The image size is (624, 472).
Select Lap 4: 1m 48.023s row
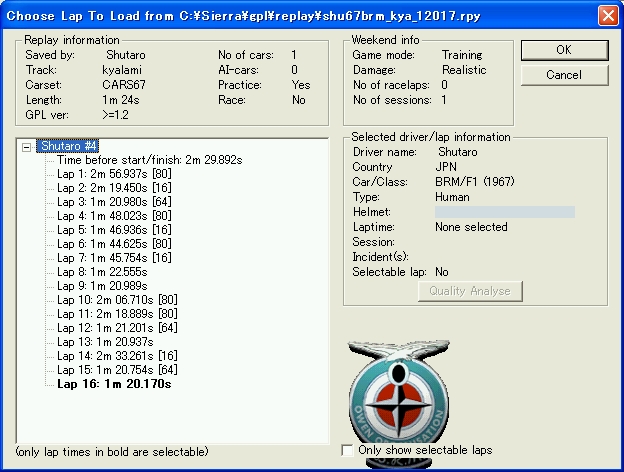(114, 216)
